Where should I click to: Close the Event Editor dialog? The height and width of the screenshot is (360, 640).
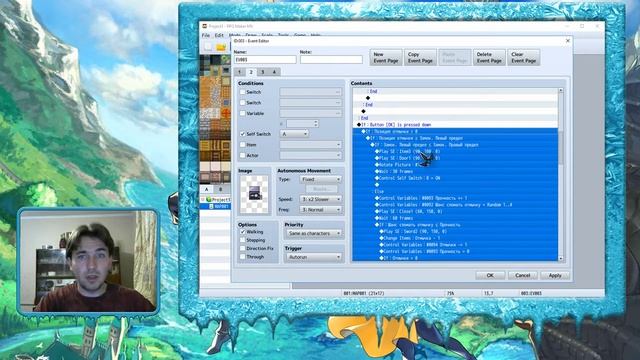[x=567, y=41]
